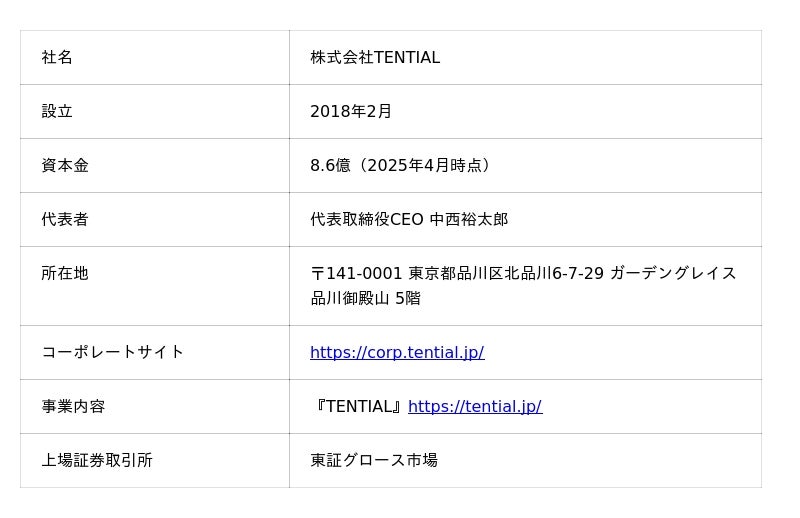Click the 設立 row label
The width and height of the screenshot is (800, 518).
(57, 112)
